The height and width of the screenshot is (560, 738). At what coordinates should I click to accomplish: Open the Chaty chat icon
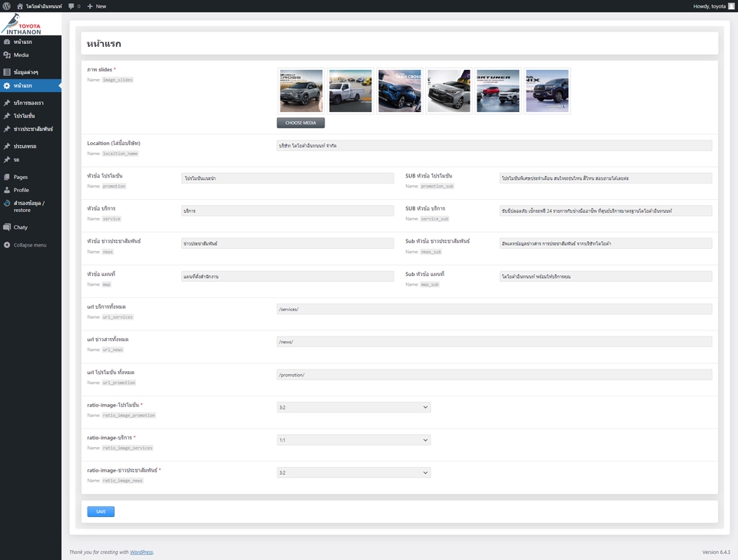(7, 227)
